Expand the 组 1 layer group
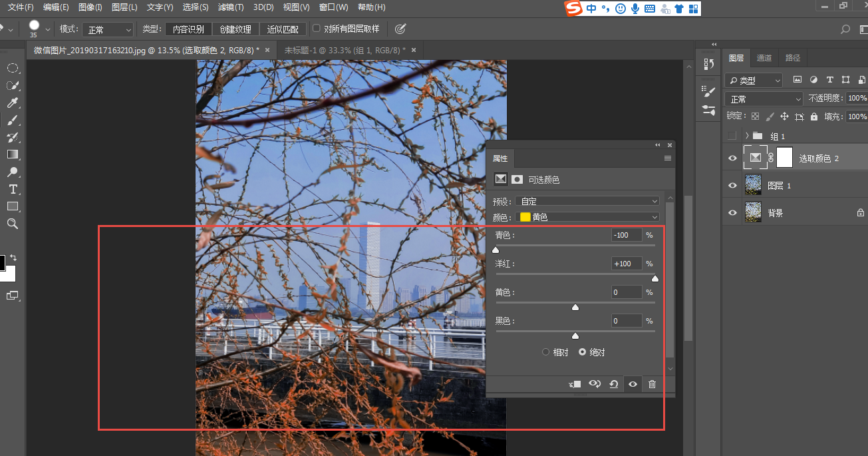The height and width of the screenshot is (456, 868). [747, 136]
